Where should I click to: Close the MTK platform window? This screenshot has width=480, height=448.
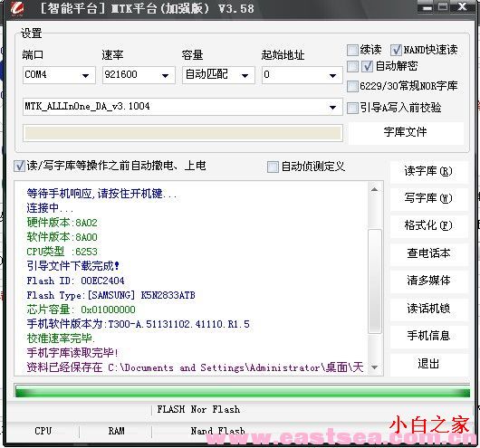462,7
